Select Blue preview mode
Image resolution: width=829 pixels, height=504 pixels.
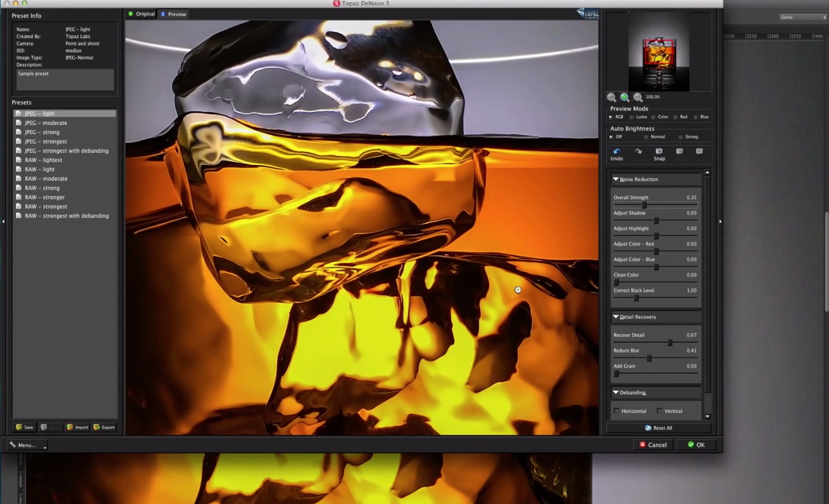pos(695,117)
